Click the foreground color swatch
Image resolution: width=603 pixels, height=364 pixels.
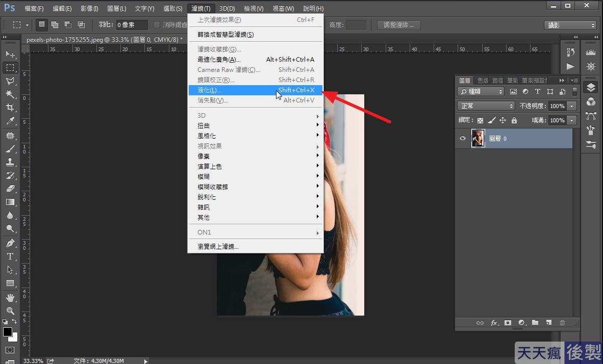pyautogui.click(x=7, y=332)
